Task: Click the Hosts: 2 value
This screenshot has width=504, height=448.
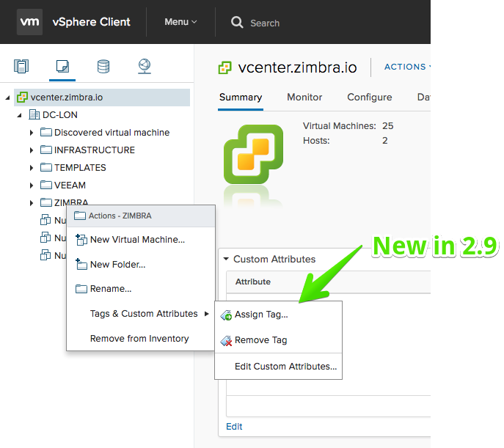Action: coord(384,141)
